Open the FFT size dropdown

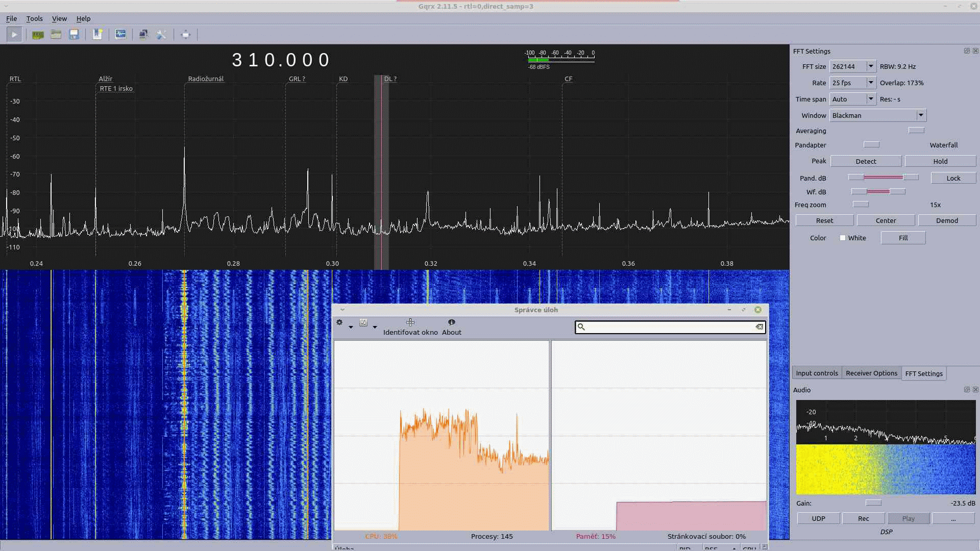point(871,66)
